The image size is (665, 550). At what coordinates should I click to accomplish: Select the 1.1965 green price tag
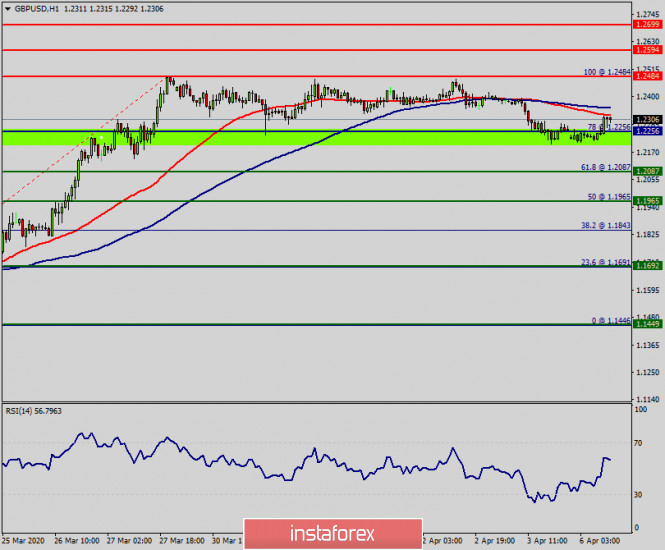point(646,201)
